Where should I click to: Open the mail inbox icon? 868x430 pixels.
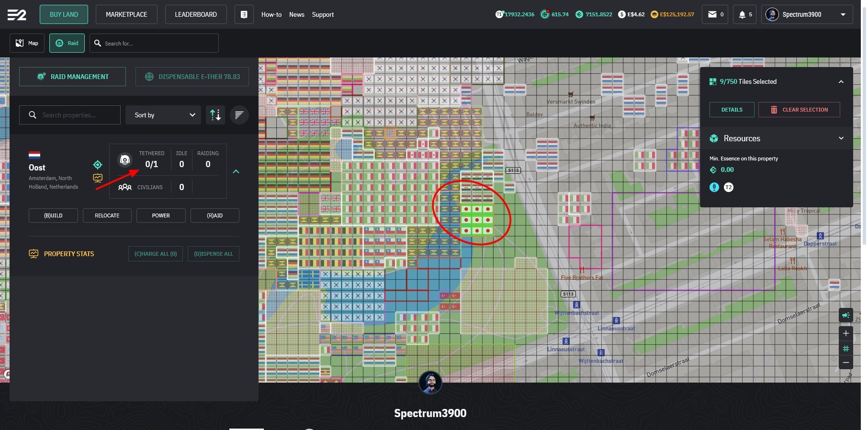click(x=715, y=14)
